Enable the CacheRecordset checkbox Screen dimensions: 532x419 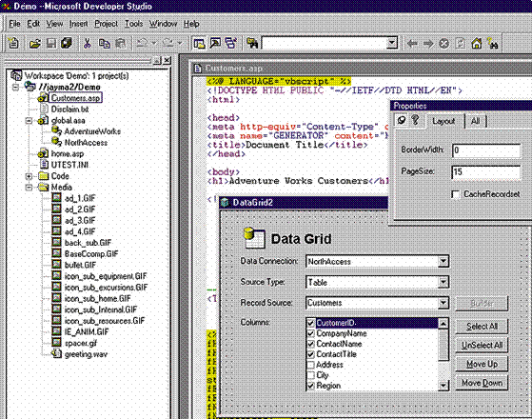point(456,194)
